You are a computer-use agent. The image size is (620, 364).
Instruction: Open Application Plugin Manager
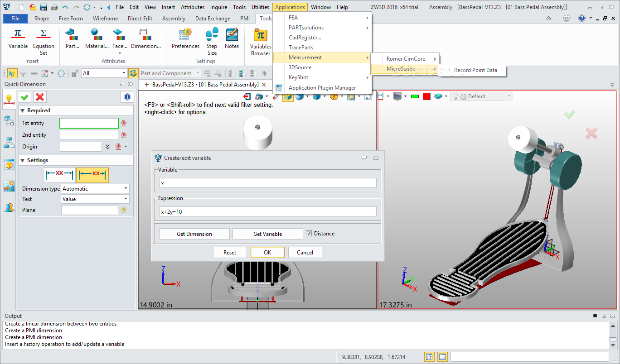coord(322,88)
